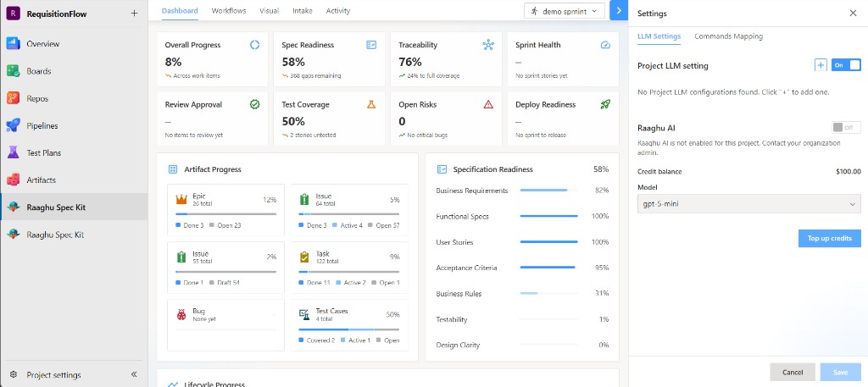The image size is (868, 387).
Task: Toggle the Project LLM setting switch
Action: click(x=846, y=65)
